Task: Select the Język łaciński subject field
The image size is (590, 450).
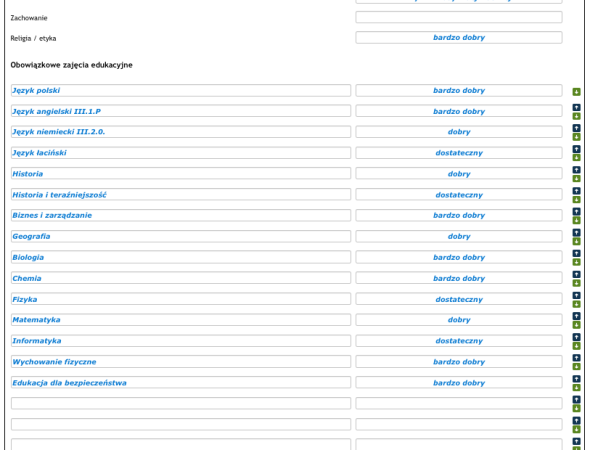Action: 181,153
